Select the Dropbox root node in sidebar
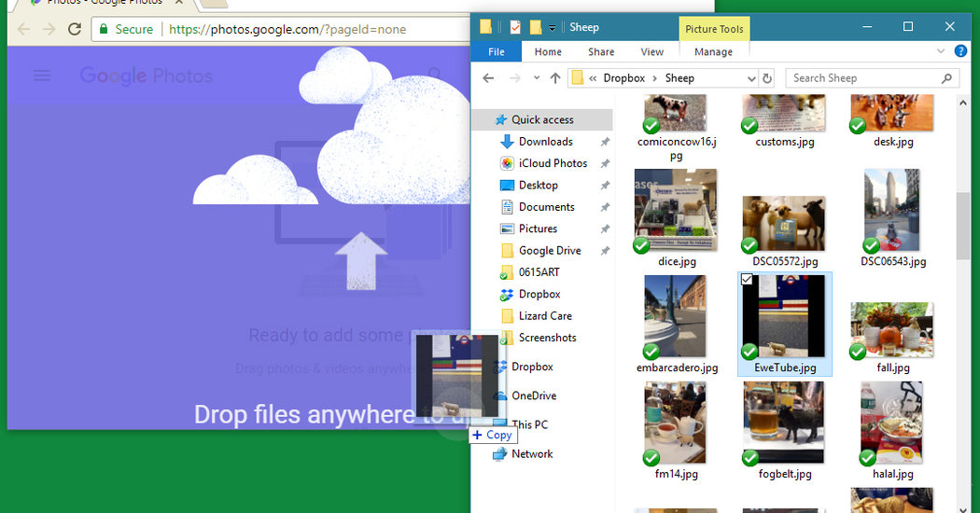 click(x=525, y=367)
